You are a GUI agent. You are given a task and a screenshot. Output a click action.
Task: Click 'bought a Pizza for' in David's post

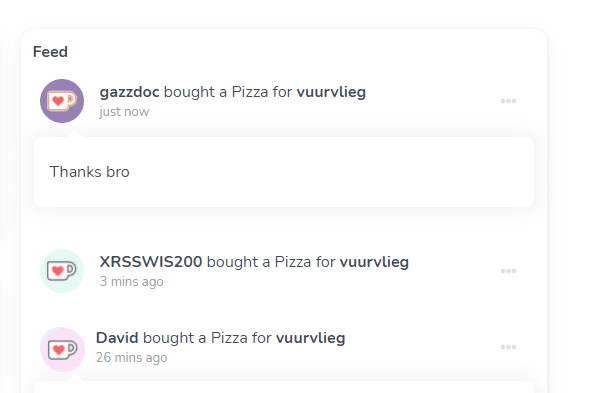tap(207, 337)
